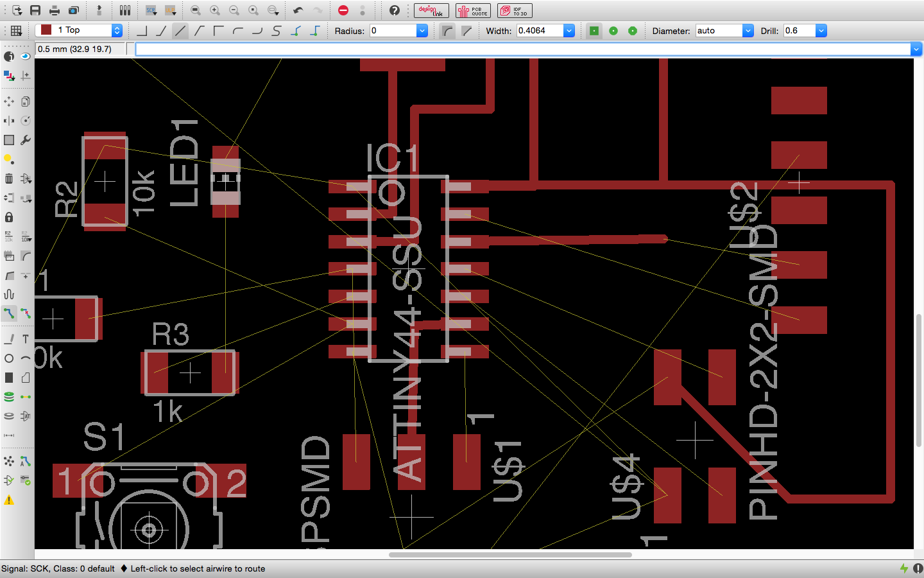This screenshot has height=578, width=924.
Task: Select the Via tool green icon
Action: (x=9, y=397)
